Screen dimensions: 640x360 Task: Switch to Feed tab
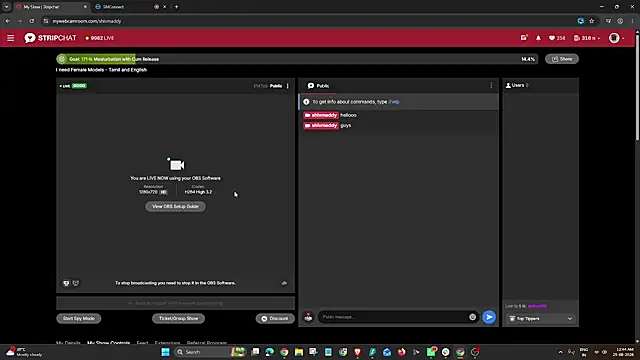(x=142, y=343)
